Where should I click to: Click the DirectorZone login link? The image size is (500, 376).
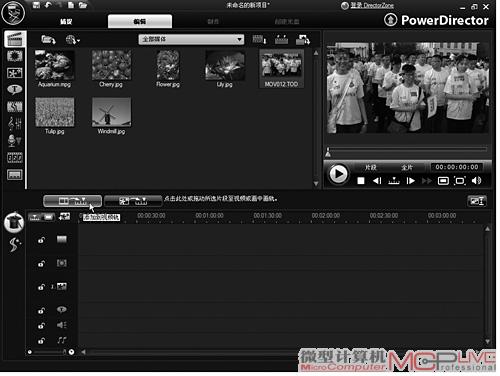[x=372, y=5]
